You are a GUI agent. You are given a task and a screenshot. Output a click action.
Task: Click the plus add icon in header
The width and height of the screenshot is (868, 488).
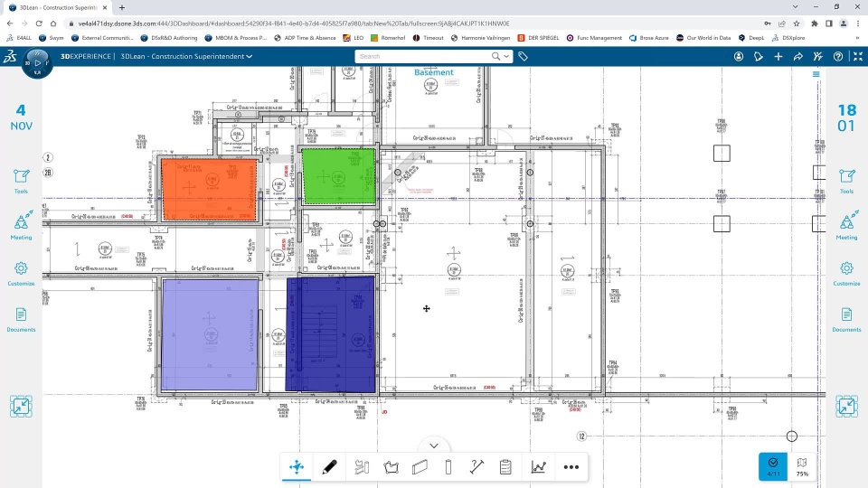point(778,56)
